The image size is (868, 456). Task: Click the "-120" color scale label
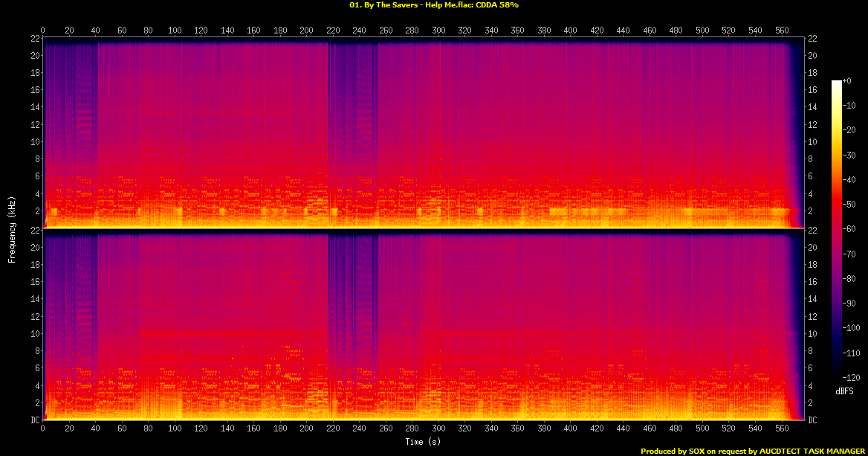click(852, 377)
